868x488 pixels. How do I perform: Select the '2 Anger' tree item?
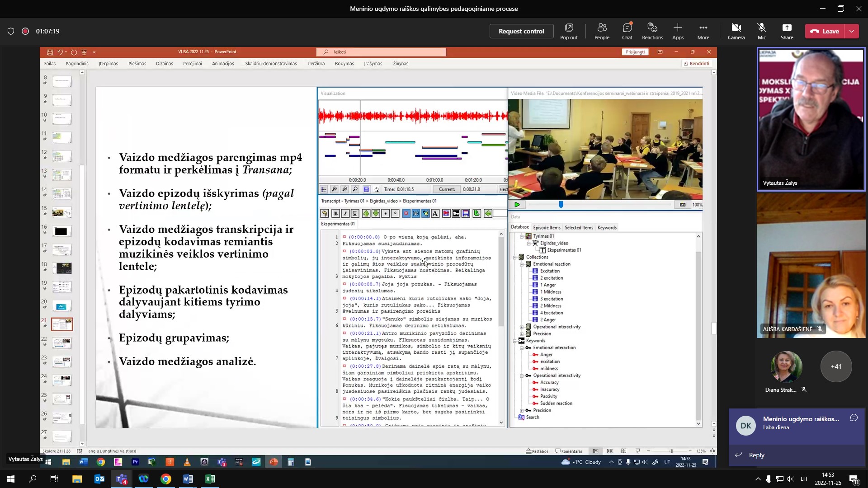click(x=547, y=319)
